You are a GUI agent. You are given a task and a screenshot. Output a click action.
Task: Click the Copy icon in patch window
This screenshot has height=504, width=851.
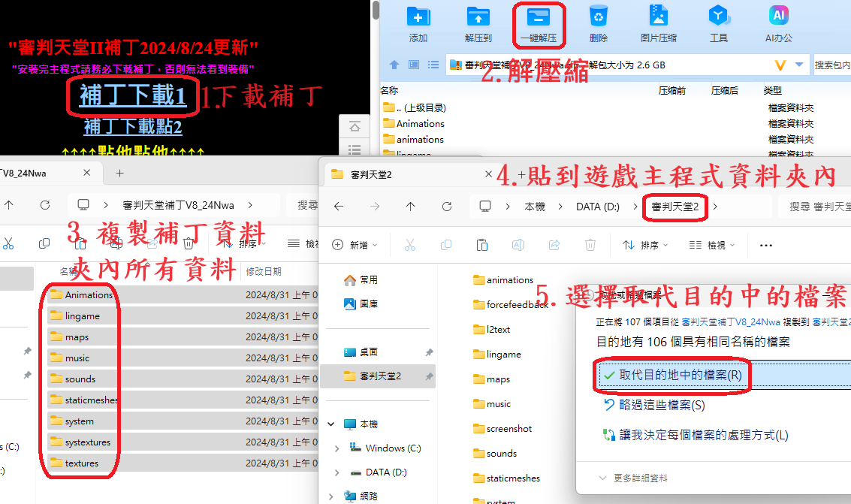44,243
